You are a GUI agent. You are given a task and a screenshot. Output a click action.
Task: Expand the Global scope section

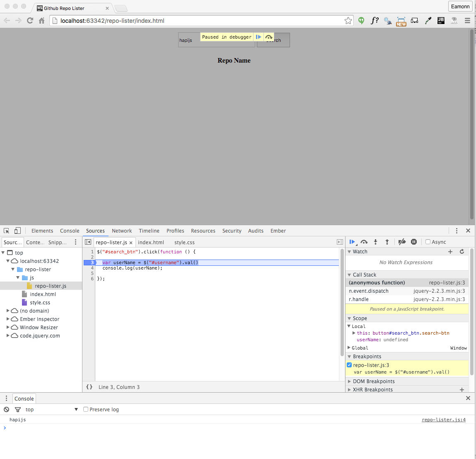[x=349, y=348]
